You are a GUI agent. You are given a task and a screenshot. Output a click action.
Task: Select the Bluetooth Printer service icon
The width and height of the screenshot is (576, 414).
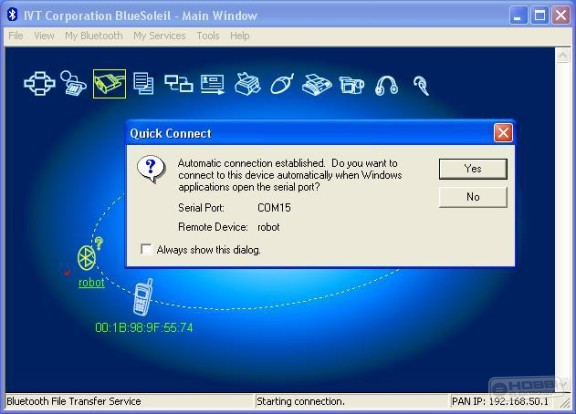coord(248,84)
